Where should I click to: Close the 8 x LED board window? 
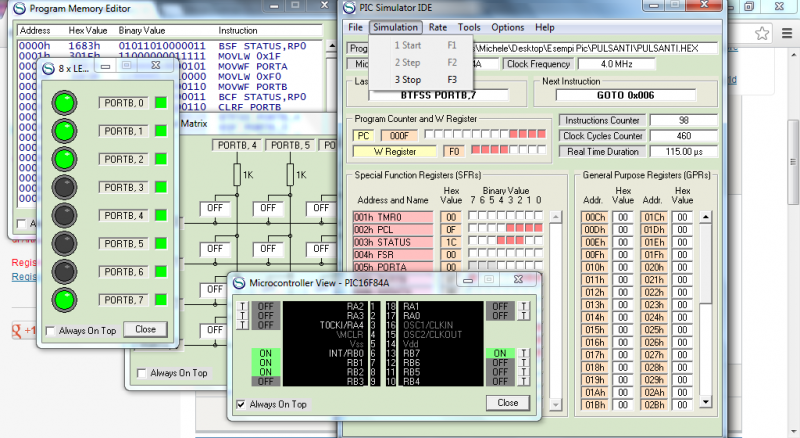click(145, 329)
